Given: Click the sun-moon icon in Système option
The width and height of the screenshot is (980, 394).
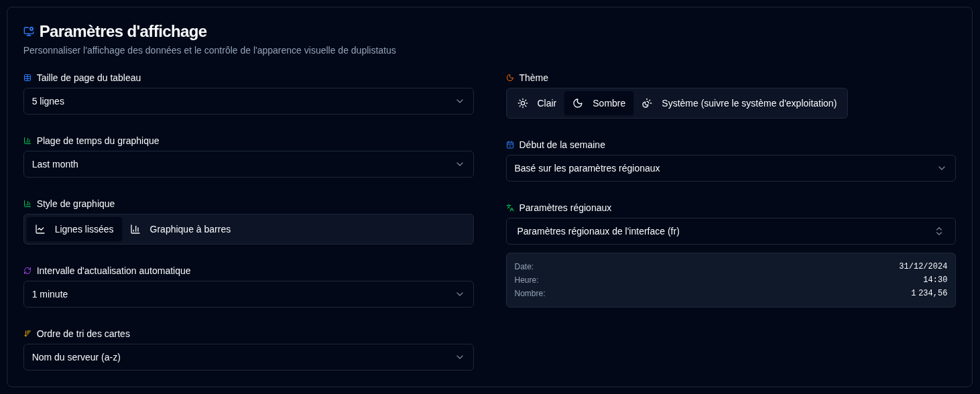Looking at the screenshot, I should pos(647,103).
